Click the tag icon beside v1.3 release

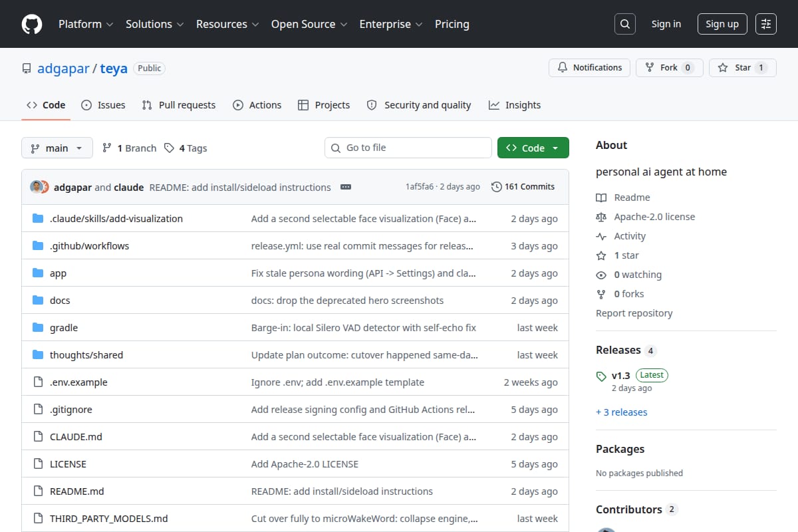coord(601,376)
